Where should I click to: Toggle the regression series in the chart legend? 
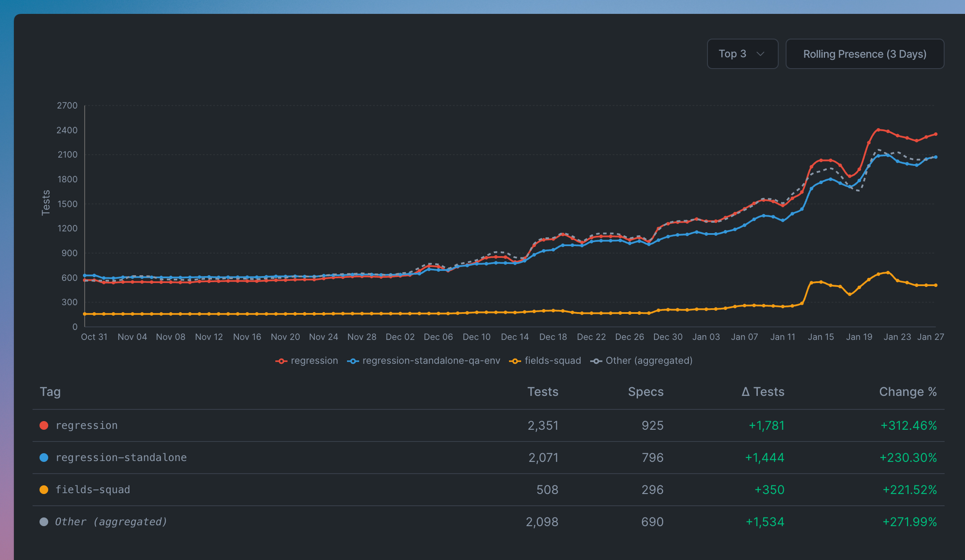tap(307, 361)
